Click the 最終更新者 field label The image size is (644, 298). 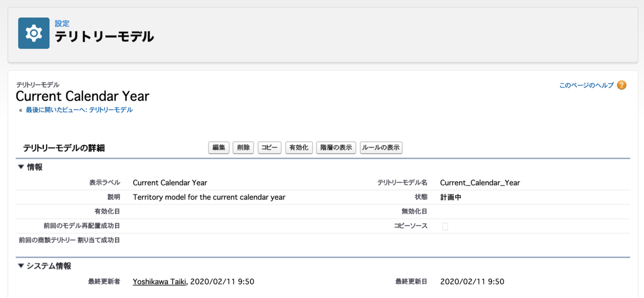click(104, 281)
